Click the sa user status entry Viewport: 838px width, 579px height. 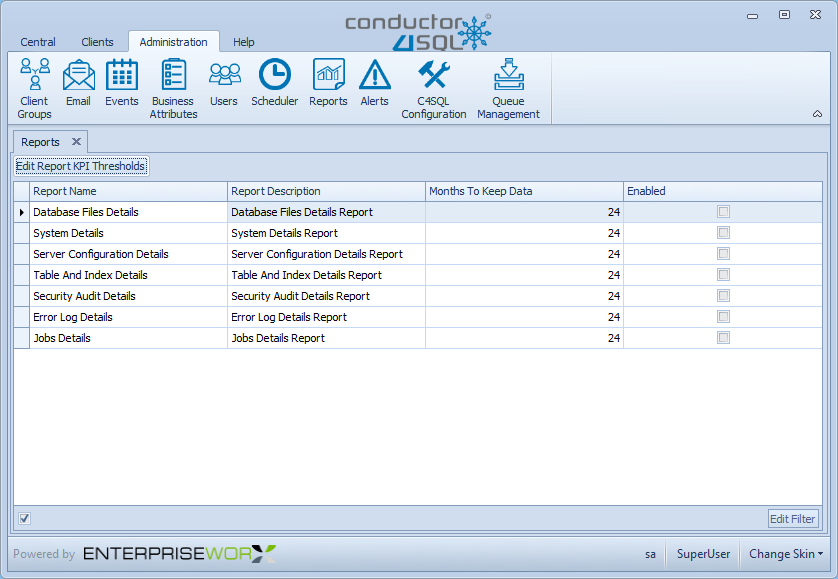point(650,554)
